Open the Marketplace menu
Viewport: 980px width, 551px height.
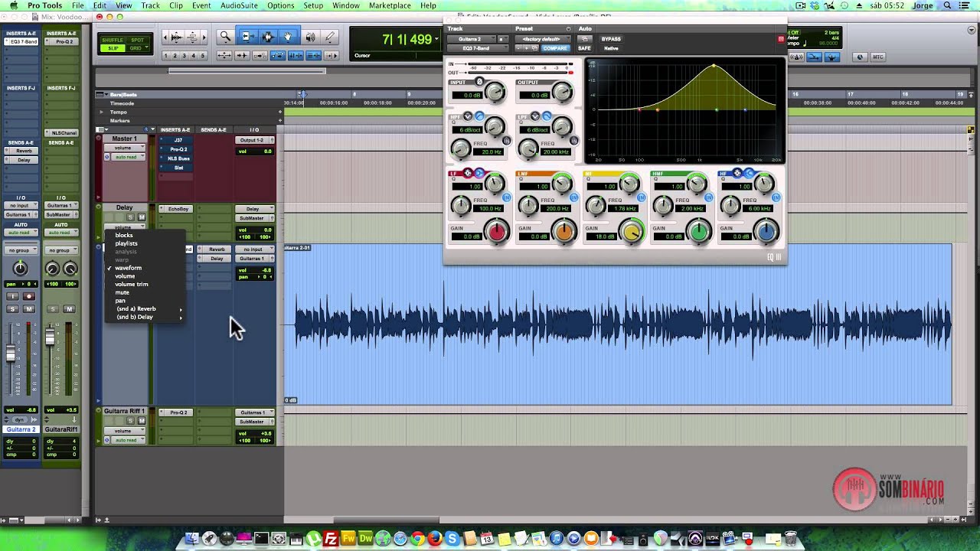(x=390, y=5)
